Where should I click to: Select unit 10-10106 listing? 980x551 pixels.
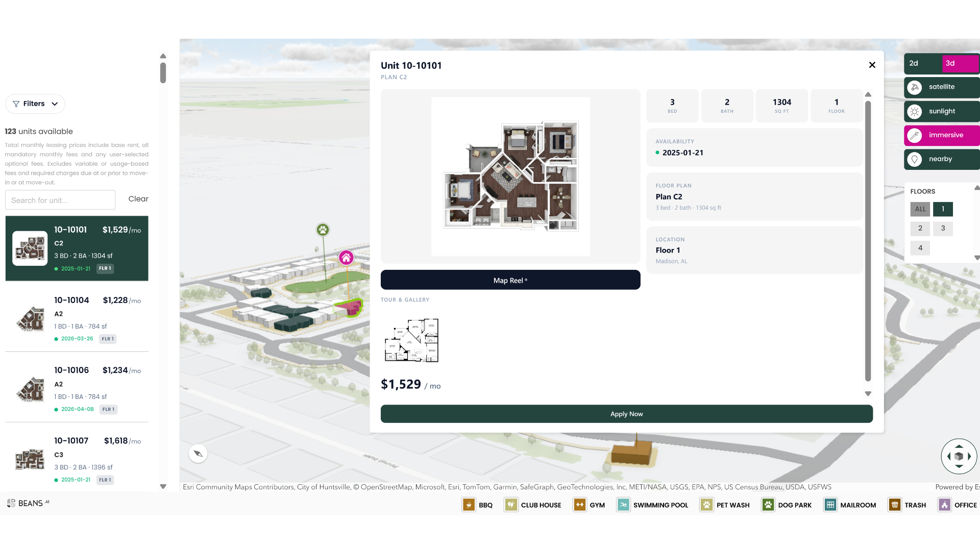click(77, 389)
